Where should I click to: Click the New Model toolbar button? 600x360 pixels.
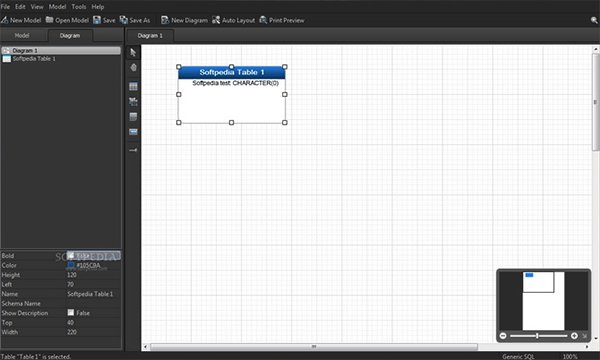coord(21,20)
